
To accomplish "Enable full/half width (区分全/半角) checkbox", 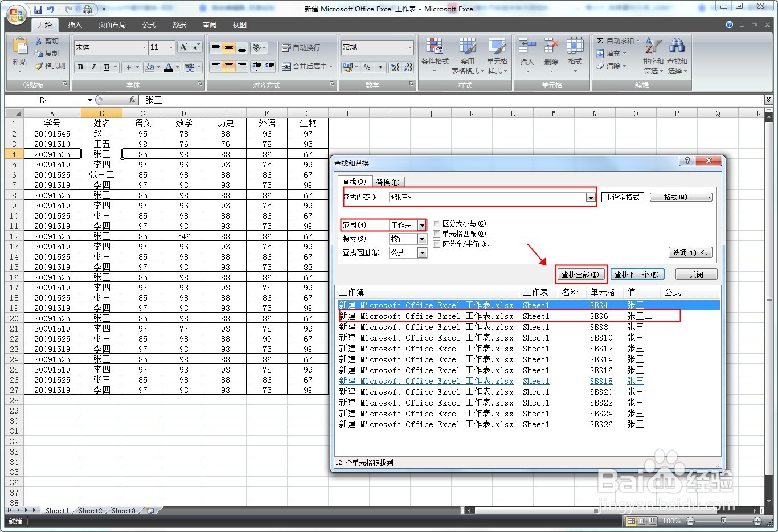I will click(437, 244).
